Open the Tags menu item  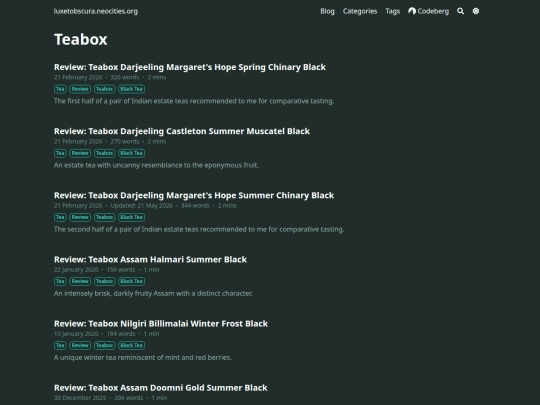click(x=393, y=11)
